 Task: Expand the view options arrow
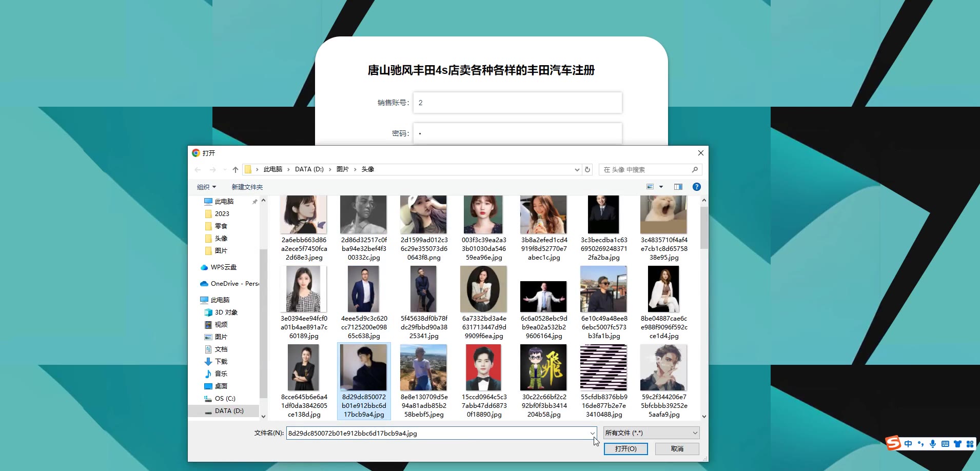click(661, 187)
